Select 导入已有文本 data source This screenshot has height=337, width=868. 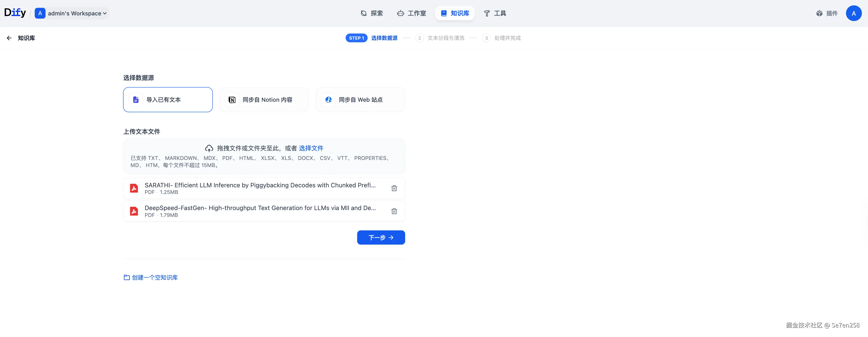click(x=168, y=100)
